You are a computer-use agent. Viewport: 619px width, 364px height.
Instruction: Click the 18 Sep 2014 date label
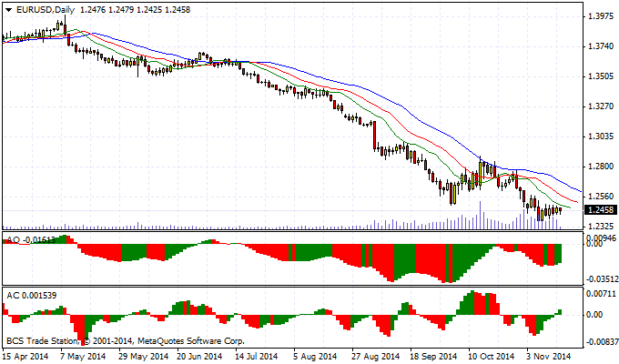coord(433,356)
